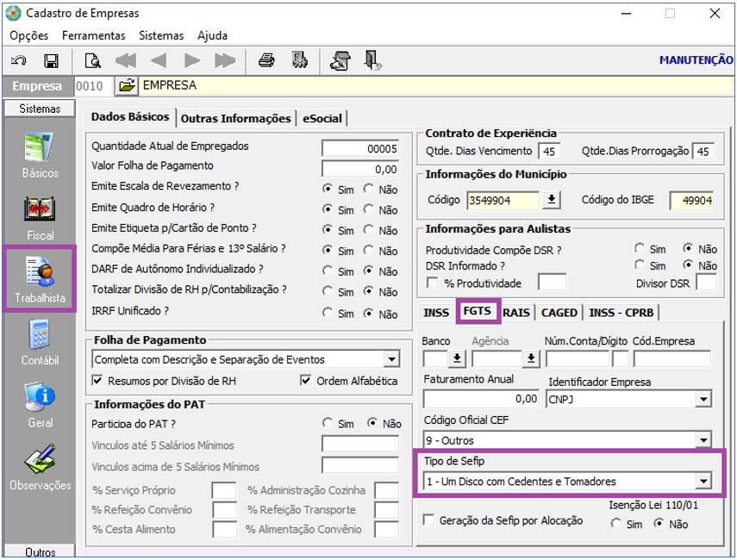Open the Sistemas menu
The width and height of the screenshot is (737, 560).
[161, 35]
